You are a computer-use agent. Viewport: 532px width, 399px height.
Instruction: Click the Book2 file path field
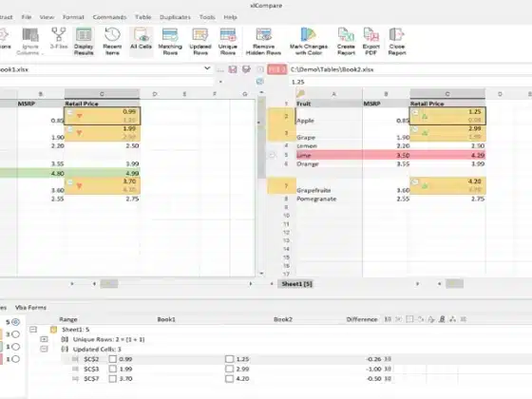point(409,69)
